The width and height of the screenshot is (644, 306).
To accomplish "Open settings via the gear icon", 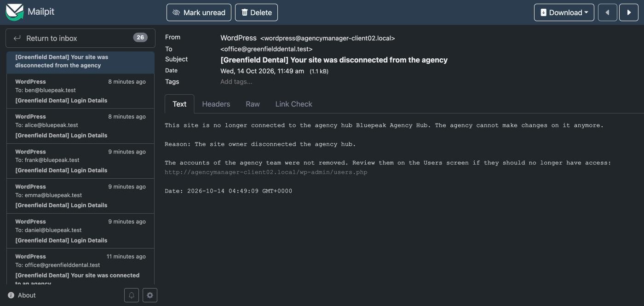I will pos(150,295).
